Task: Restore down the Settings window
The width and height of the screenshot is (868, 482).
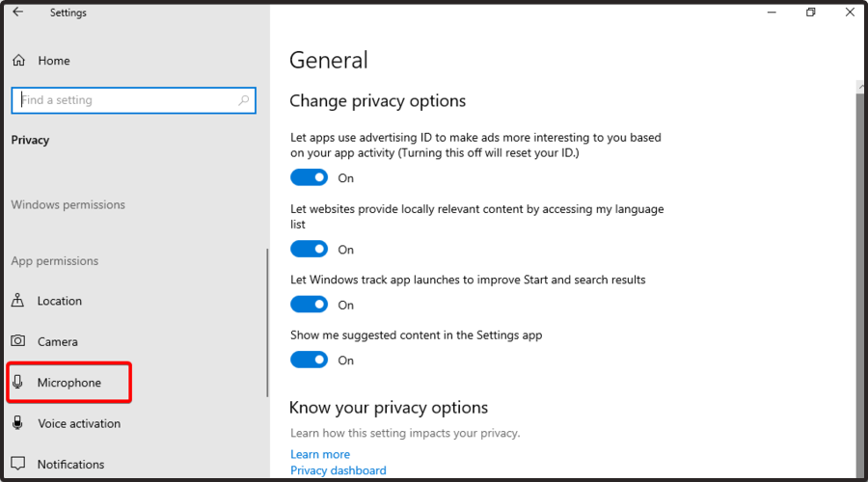Action: [810, 13]
